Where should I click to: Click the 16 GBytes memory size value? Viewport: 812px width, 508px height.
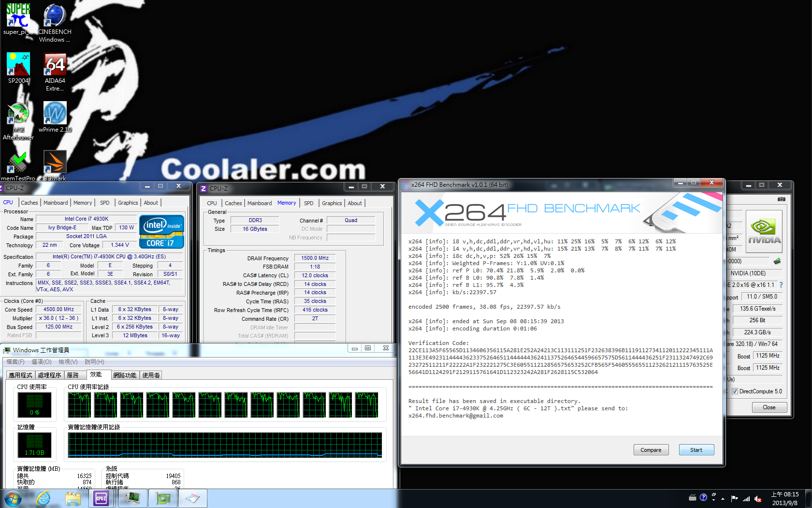pyautogui.click(x=255, y=229)
